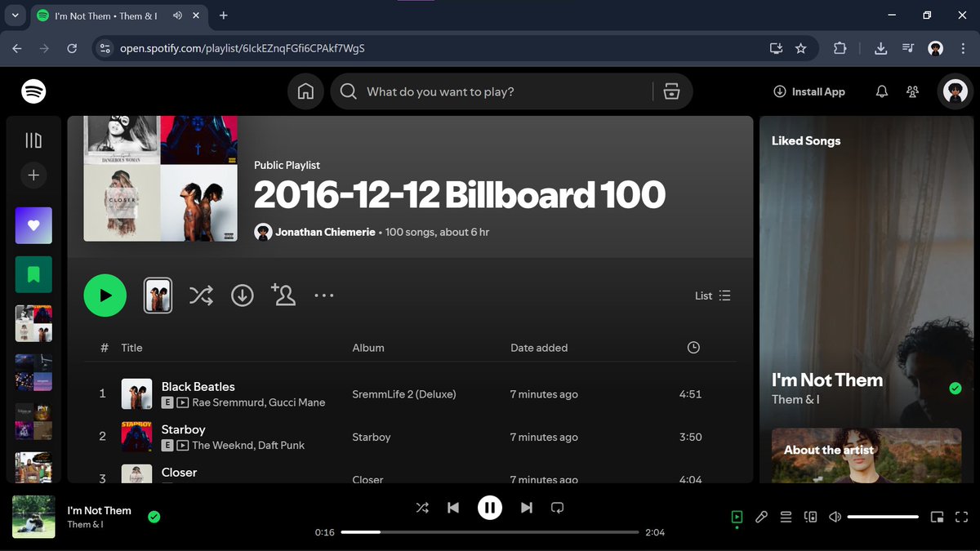
Task: Click the Spotify logo
Action: coord(33,91)
